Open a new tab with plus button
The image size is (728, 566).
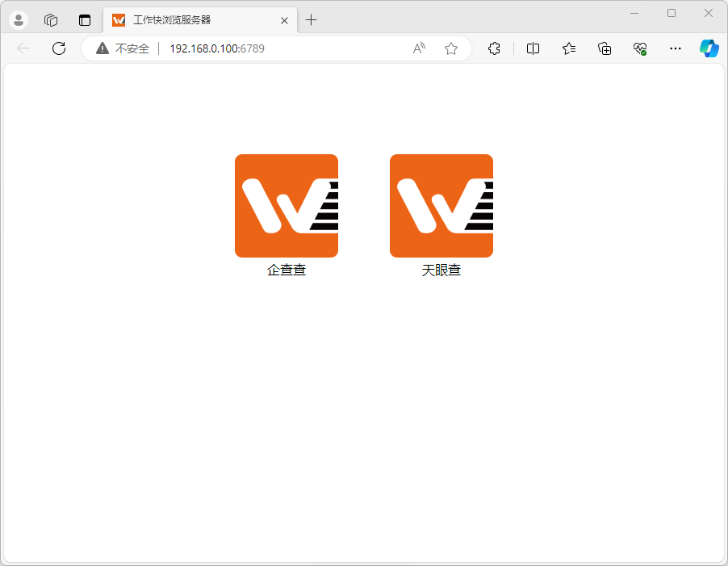point(311,20)
